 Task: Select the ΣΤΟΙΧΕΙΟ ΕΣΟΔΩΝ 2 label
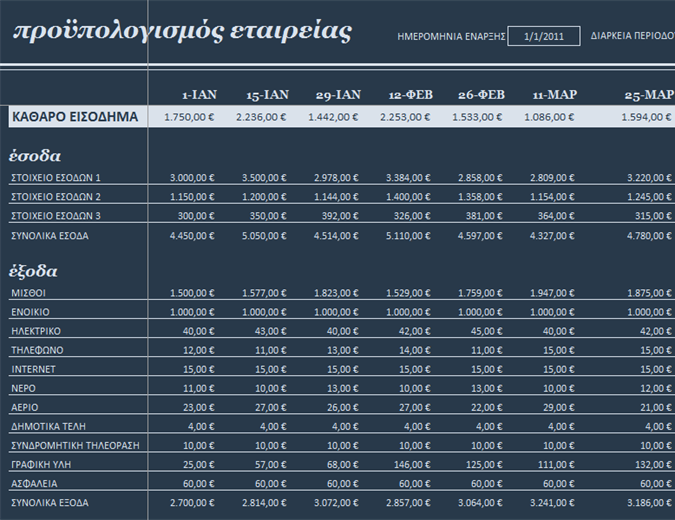coord(56,197)
